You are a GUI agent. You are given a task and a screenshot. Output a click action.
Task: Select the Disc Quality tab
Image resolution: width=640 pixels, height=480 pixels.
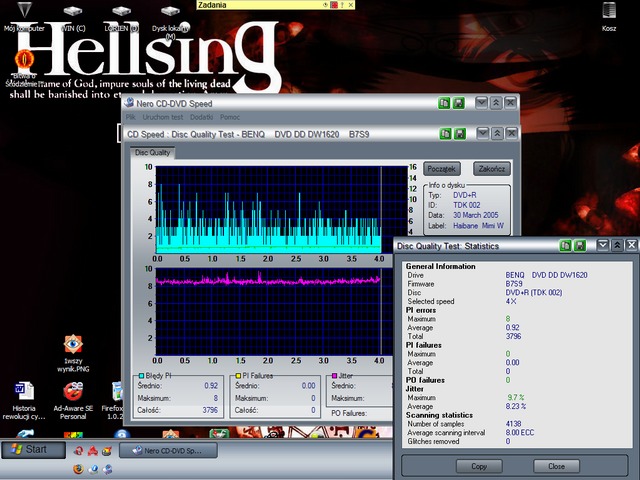click(x=152, y=153)
